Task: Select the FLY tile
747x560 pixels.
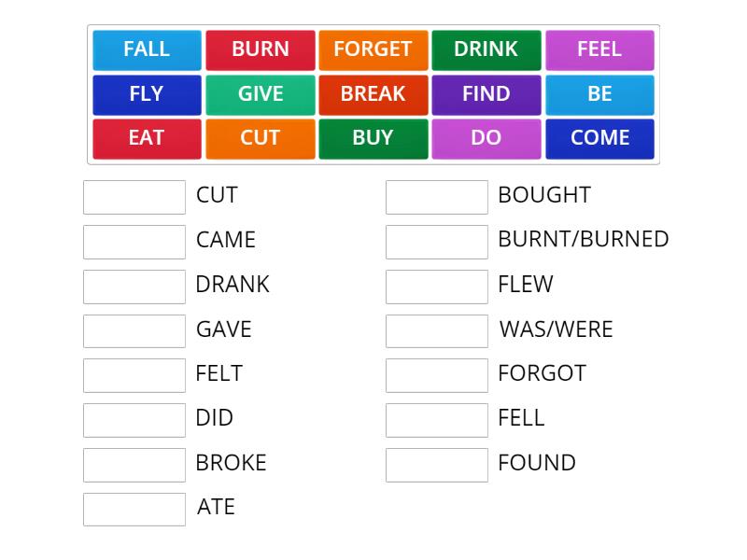Action: pyautogui.click(x=147, y=93)
